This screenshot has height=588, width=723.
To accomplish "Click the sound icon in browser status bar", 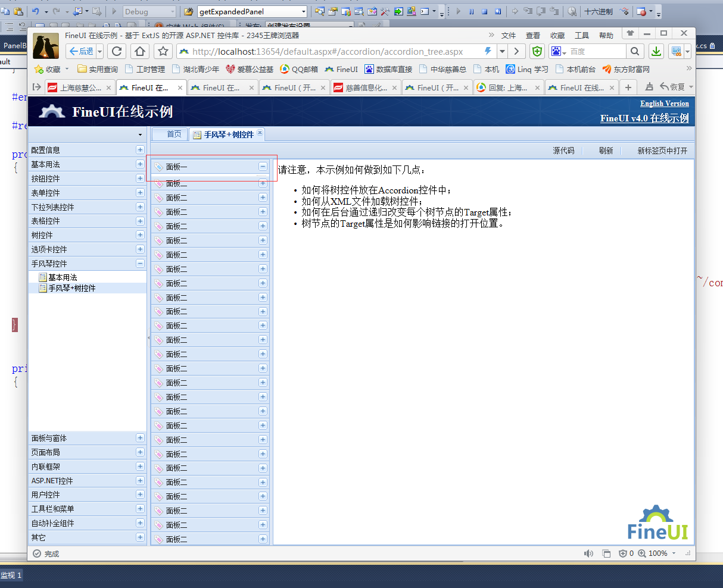I will [588, 553].
